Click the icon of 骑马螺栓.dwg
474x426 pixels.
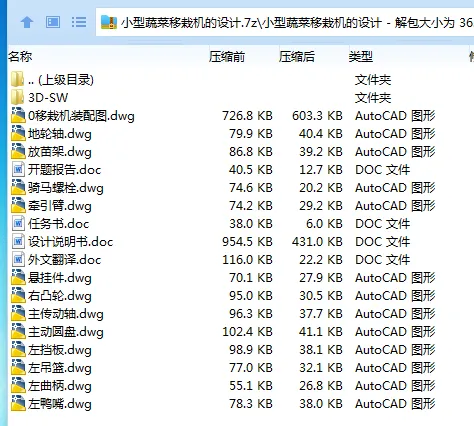pyautogui.click(x=18, y=188)
